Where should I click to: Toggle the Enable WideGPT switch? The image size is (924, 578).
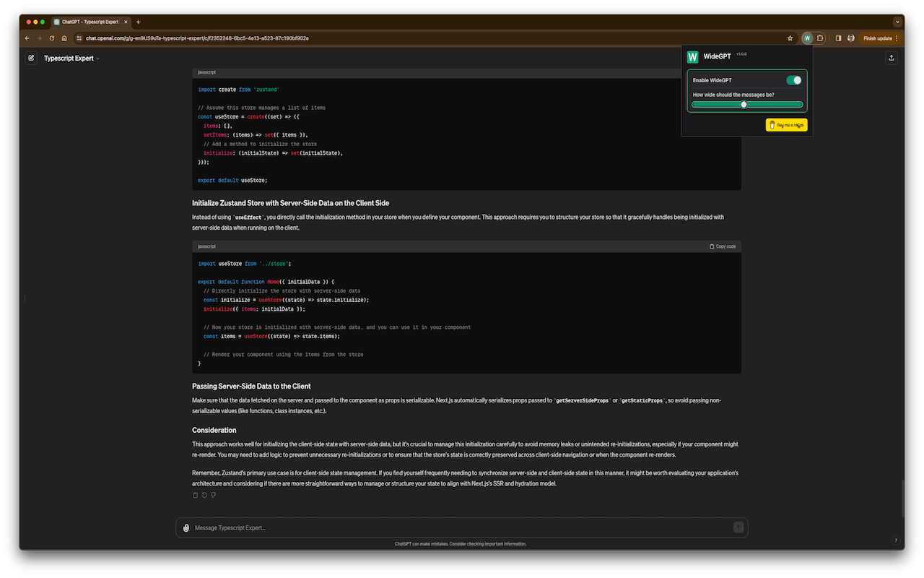793,80
